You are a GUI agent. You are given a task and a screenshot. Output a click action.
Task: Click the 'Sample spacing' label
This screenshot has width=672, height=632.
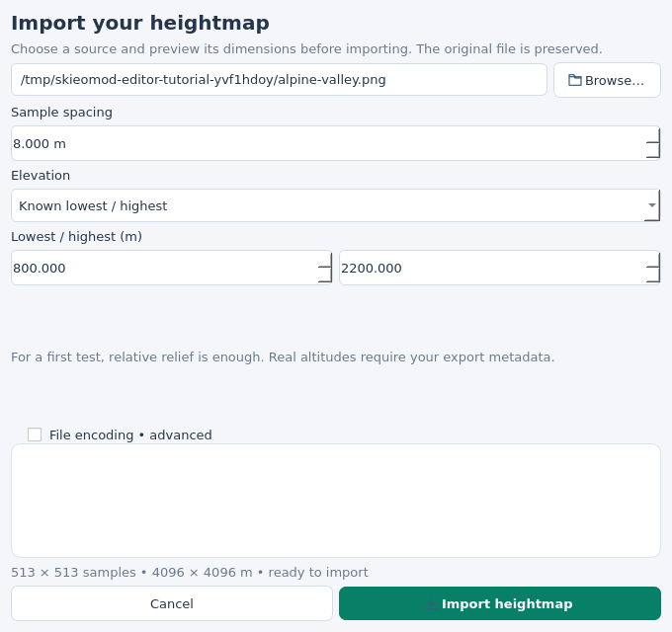pos(61,113)
